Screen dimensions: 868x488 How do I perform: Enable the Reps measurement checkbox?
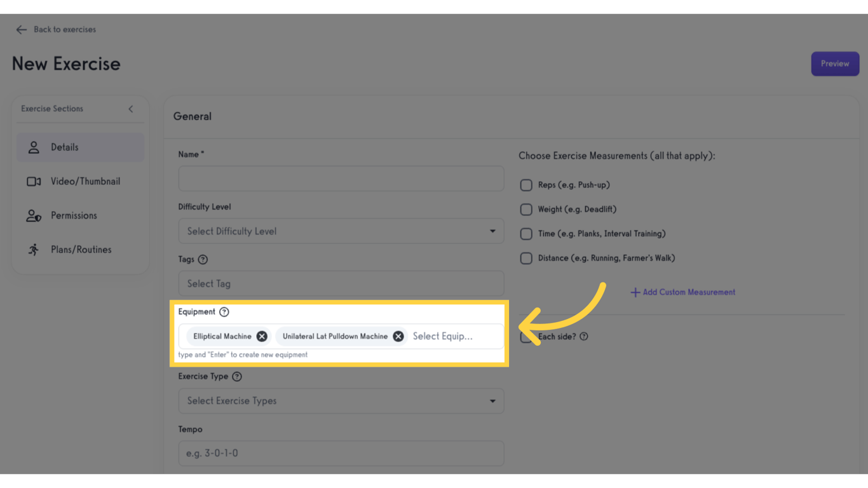(x=526, y=185)
